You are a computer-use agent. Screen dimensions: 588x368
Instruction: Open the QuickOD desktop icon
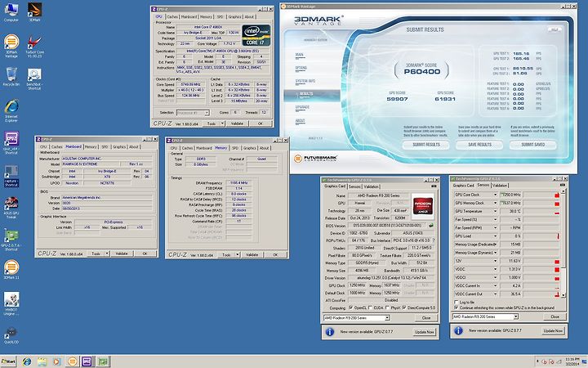click(x=11, y=335)
